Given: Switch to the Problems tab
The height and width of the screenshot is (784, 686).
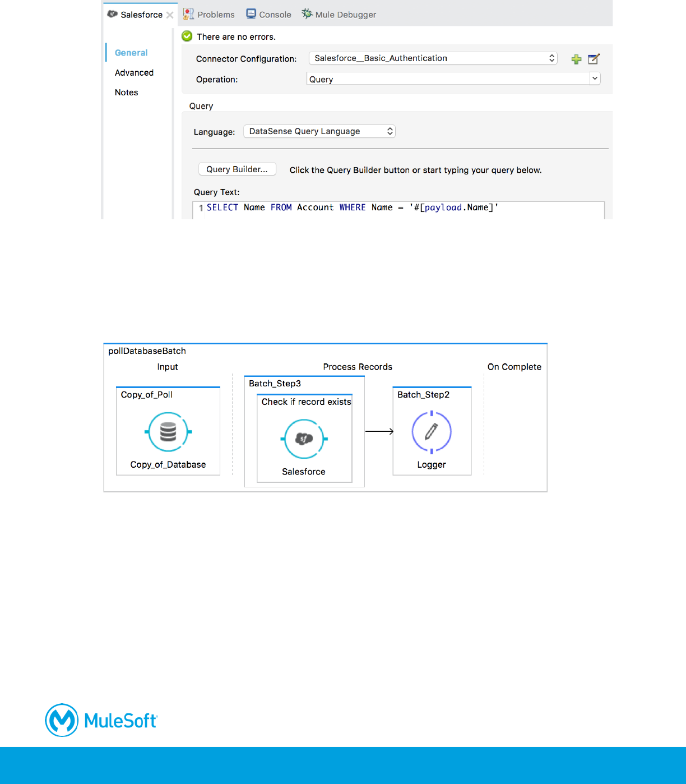Looking at the screenshot, I should (209, 15).
